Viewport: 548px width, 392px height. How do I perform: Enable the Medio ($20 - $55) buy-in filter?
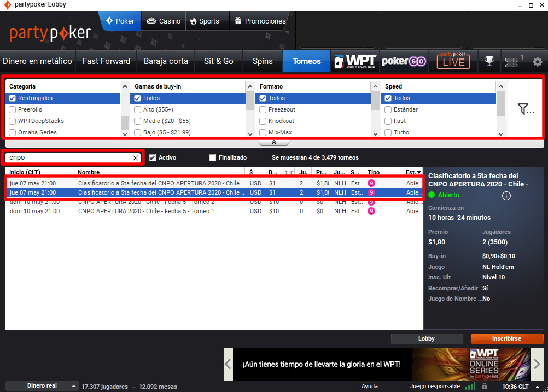137,121
